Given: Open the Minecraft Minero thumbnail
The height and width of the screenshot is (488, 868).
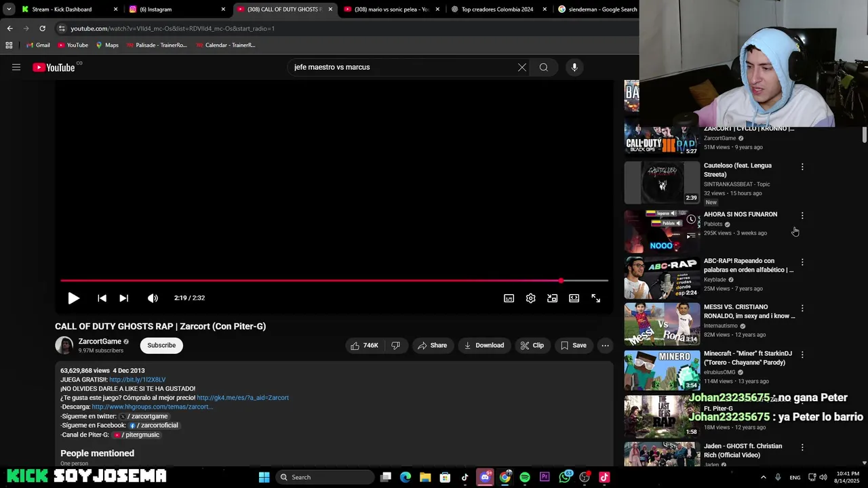Looking at the screenshot, I should 662,370.
